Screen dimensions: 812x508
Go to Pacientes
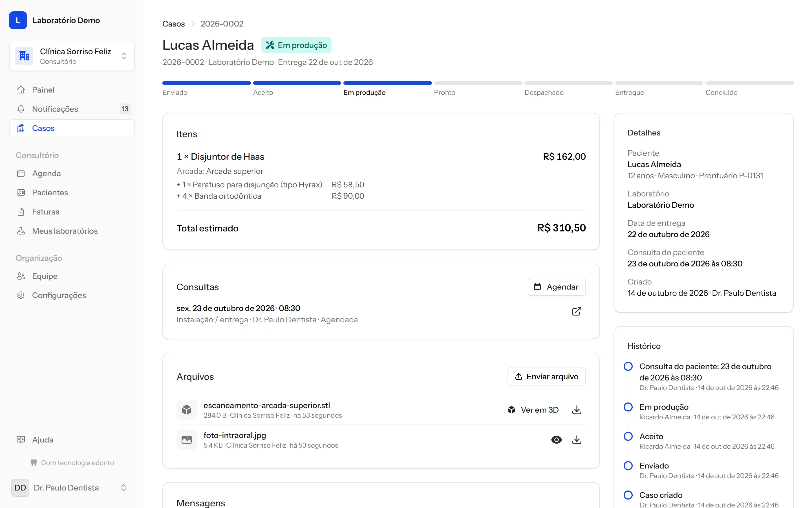pyautogui.click(x=72, y=192)
